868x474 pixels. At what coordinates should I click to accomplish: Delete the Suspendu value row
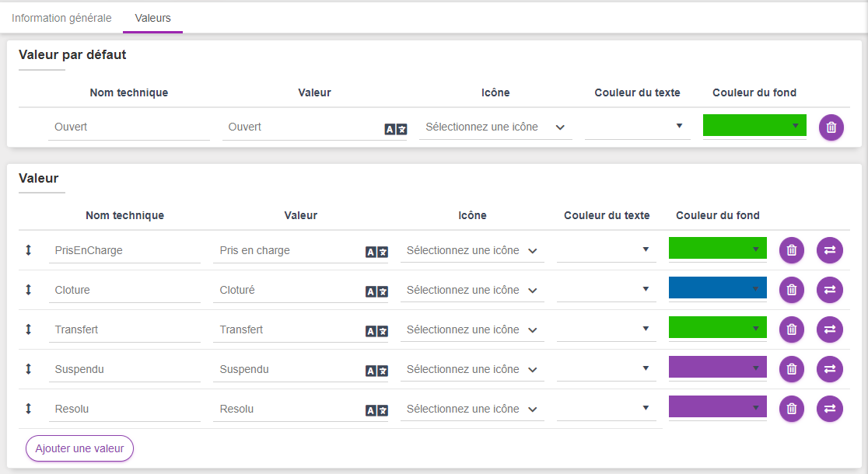[791, 369]
